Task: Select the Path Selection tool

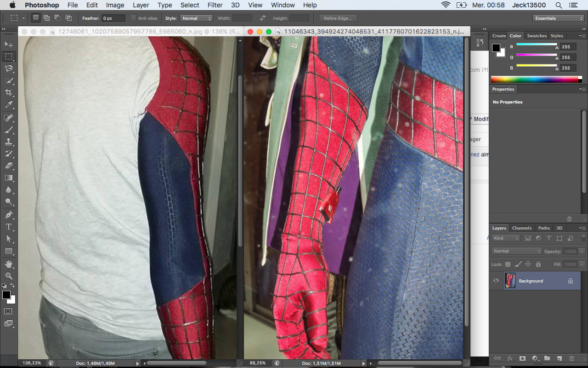Action: tap(9, 239)
